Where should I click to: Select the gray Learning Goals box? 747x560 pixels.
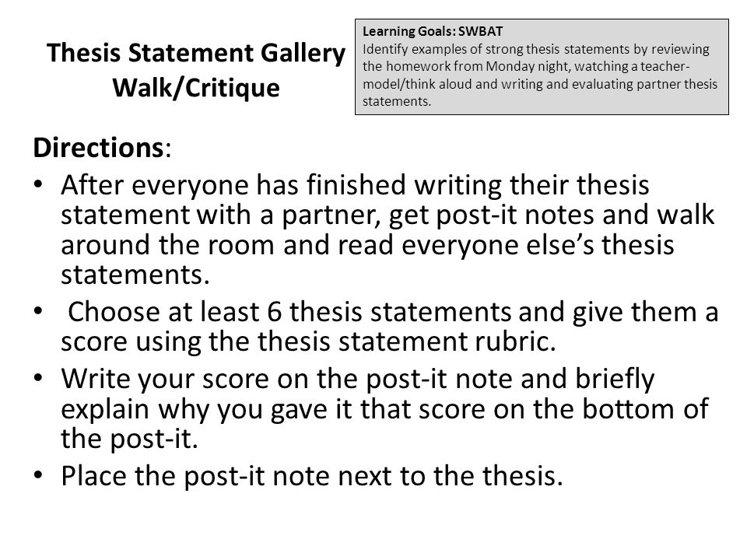click(542, 67)
